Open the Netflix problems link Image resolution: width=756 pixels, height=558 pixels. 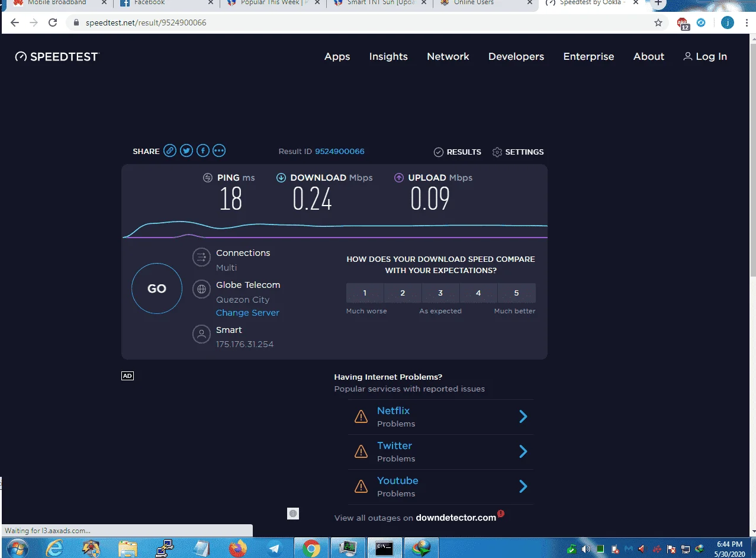click(393, 411)
